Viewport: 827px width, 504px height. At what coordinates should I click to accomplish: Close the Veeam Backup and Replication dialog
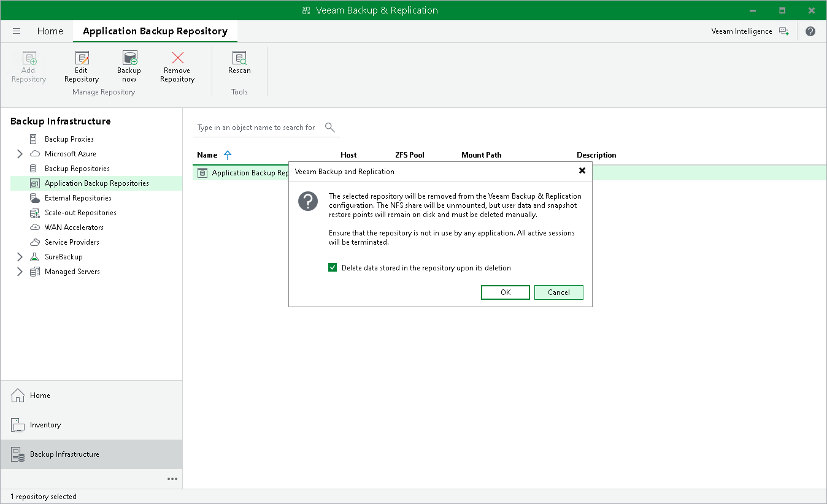pos(582,171)
